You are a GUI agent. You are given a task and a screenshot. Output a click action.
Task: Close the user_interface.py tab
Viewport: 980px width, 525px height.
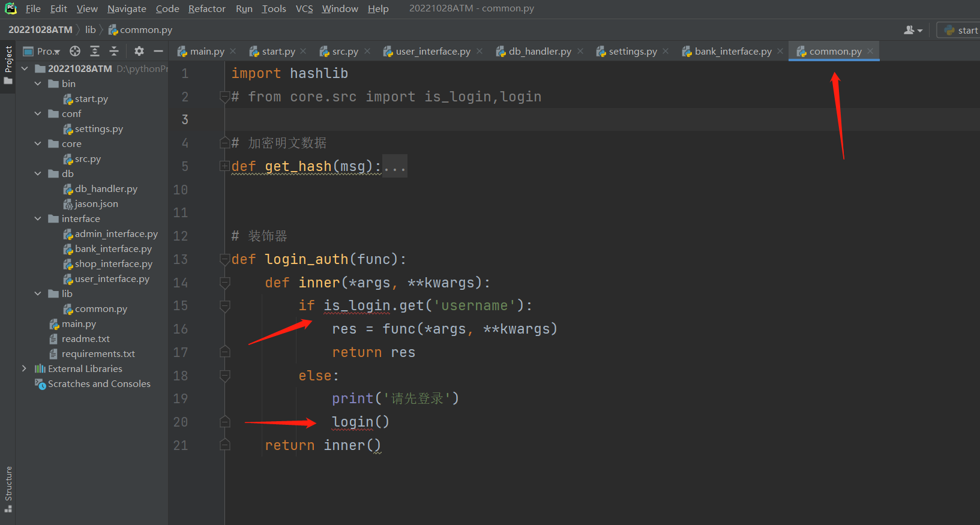479,52
